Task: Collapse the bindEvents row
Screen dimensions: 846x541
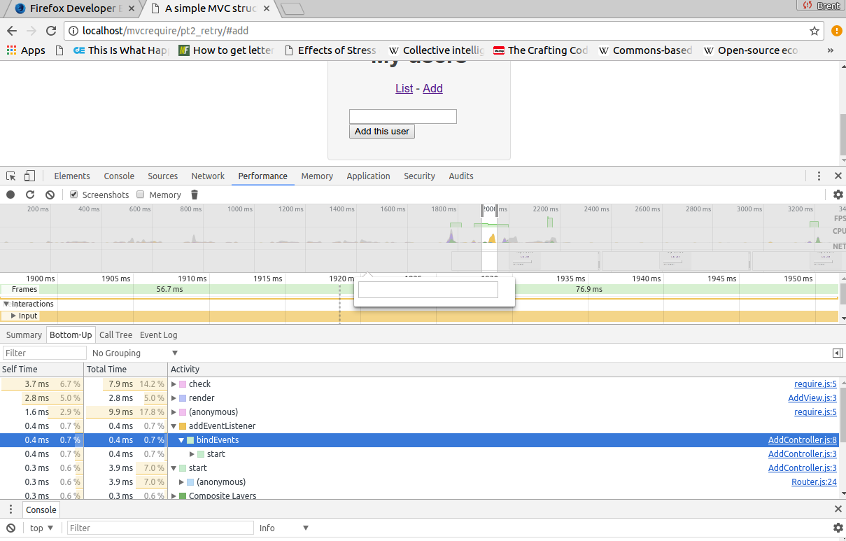Action: [182, 440]
